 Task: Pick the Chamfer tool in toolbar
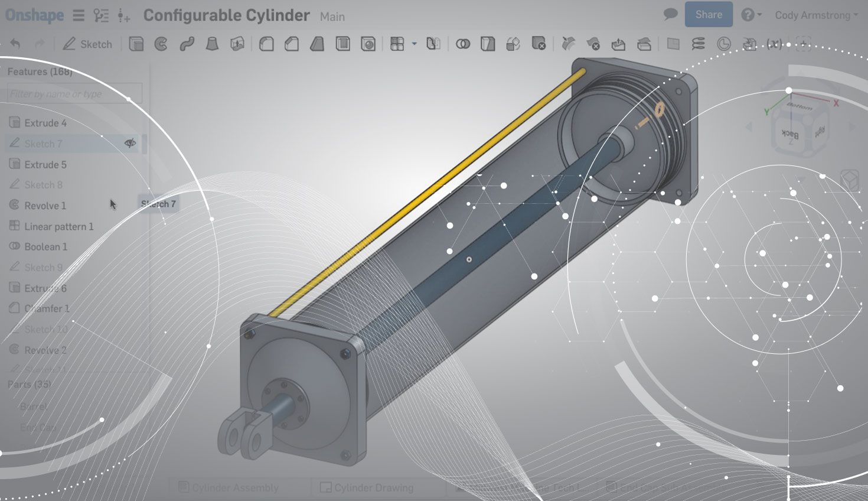292,44
